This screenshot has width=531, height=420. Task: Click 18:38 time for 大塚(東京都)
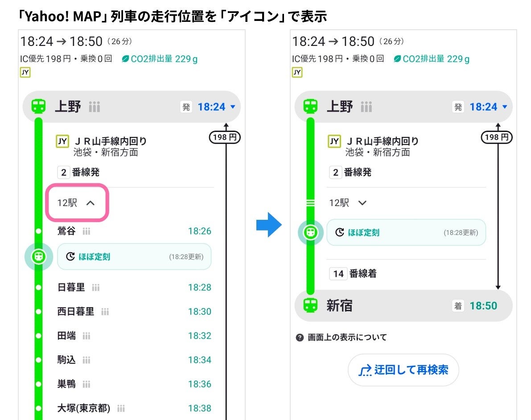pyautogui.click(x=200, y=408)
